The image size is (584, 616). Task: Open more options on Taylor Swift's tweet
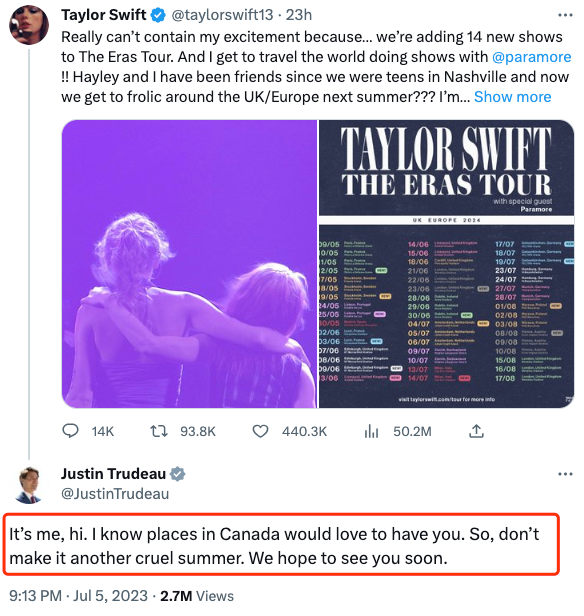point(565,15)
